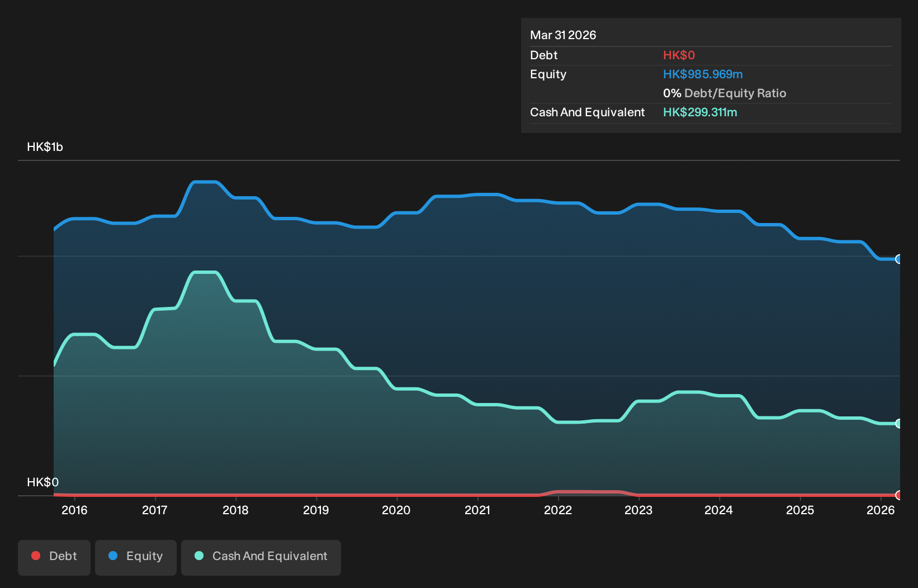This screenshot has width=918, height=588.
Task: Click the 2017 x-axis label
Action: [x=155, y=510]
